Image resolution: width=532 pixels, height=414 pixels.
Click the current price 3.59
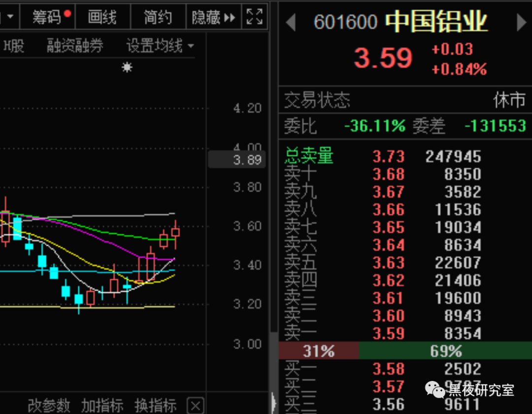383,58
